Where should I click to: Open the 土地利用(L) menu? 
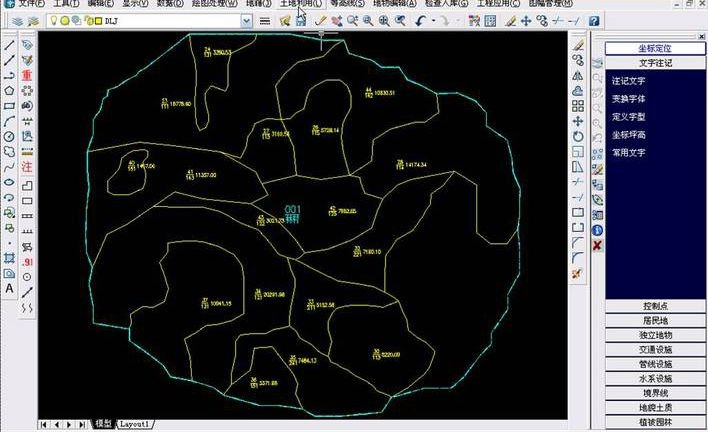(301, 4)
